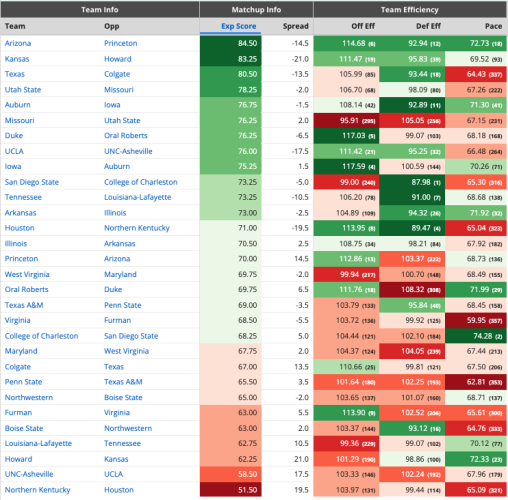Open Maryland opponent link in West Virginia row
This screenshot has height=500, width=508.
point(120,274)
